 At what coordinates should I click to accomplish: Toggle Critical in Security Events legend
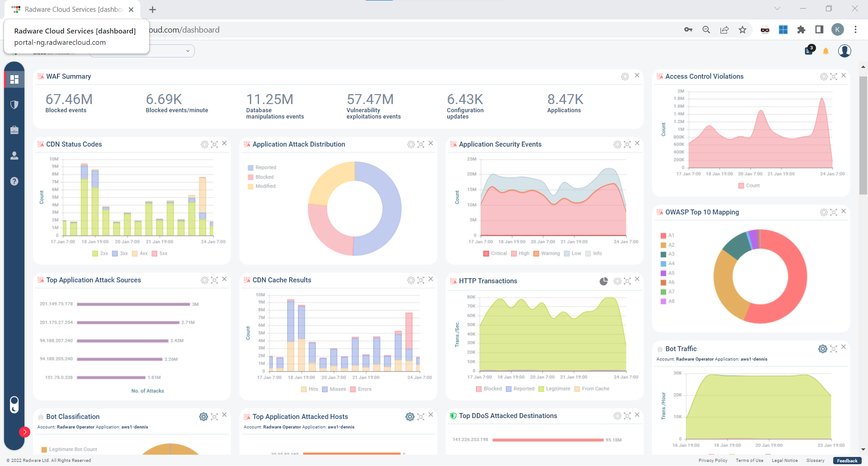coord(495,254)
